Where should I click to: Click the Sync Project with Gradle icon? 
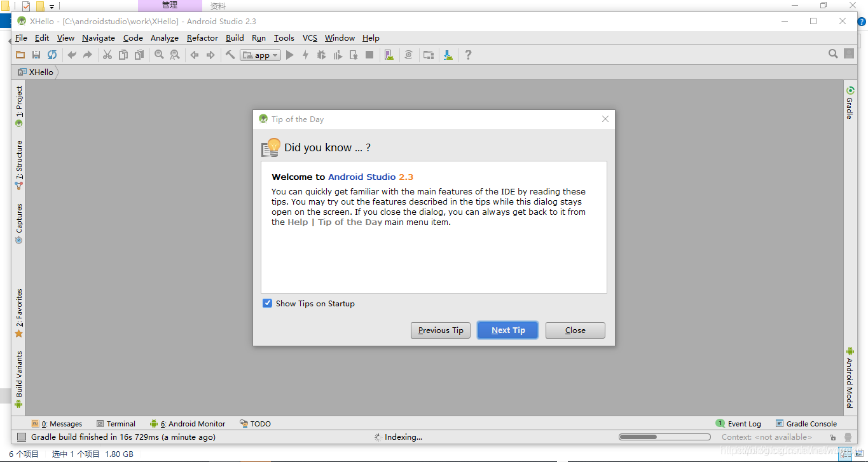[409, 55]
